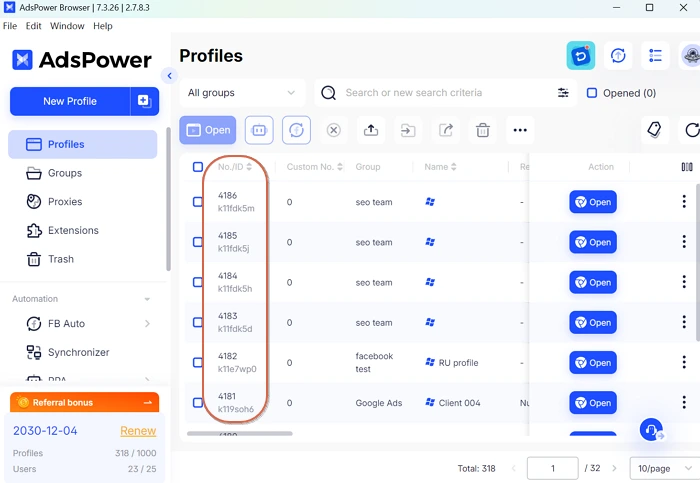This screenshot has width=700, height=483.
Task: Click the horizontal table scrollbar
Action: pyautogui.click(x=240, y=433)
